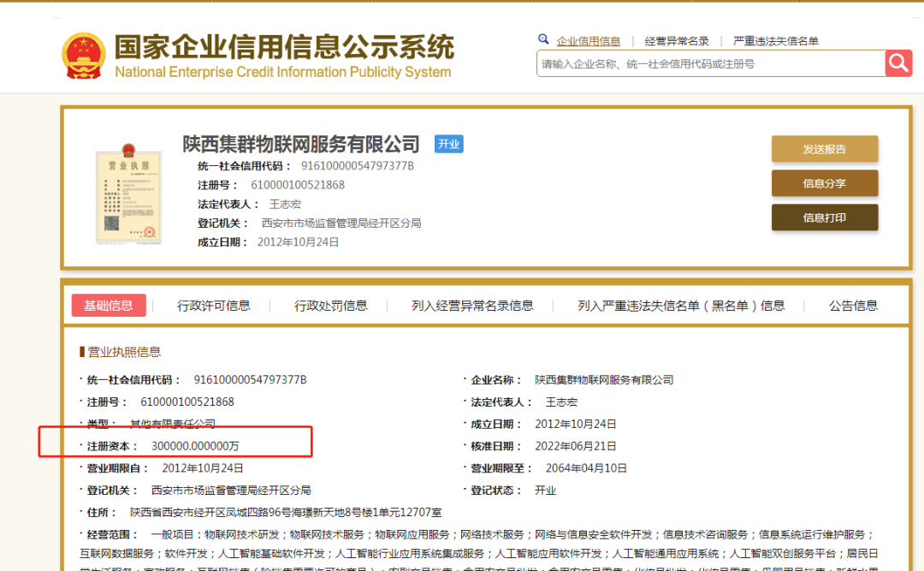Click the 国家企业信用信息公示系统 site title

284,47
